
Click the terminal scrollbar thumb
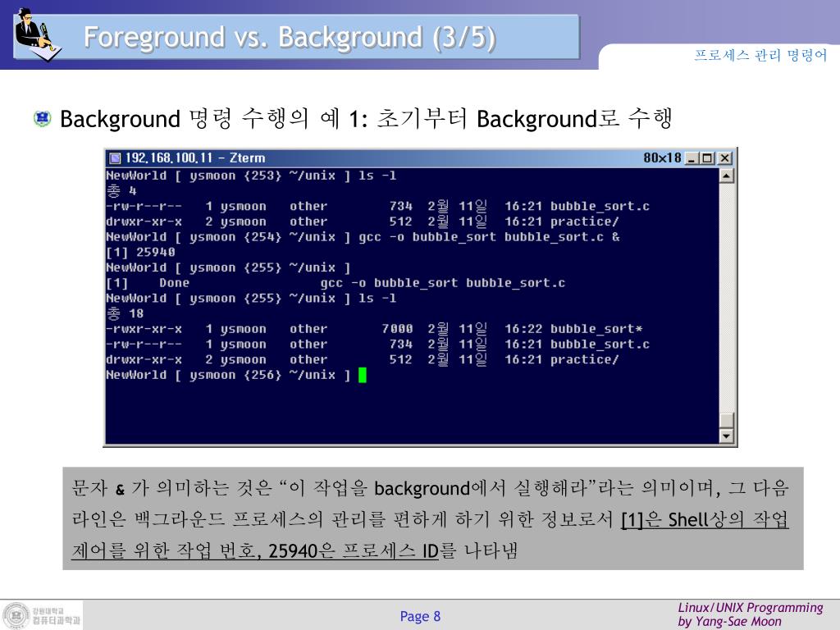726,420
